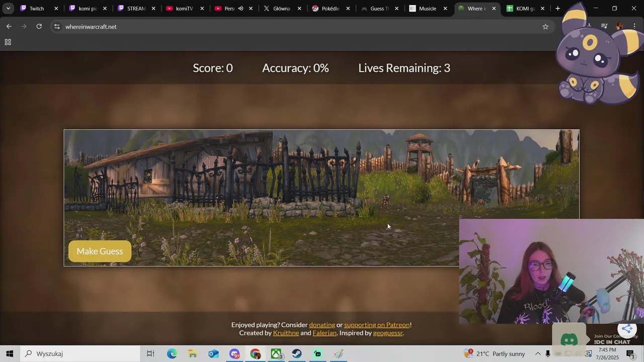The width and height of the screenshot is (644, 362).
Task: Switch to the komiTV YouTube tab
Action: pyautogui.click(x=184, y=9)
